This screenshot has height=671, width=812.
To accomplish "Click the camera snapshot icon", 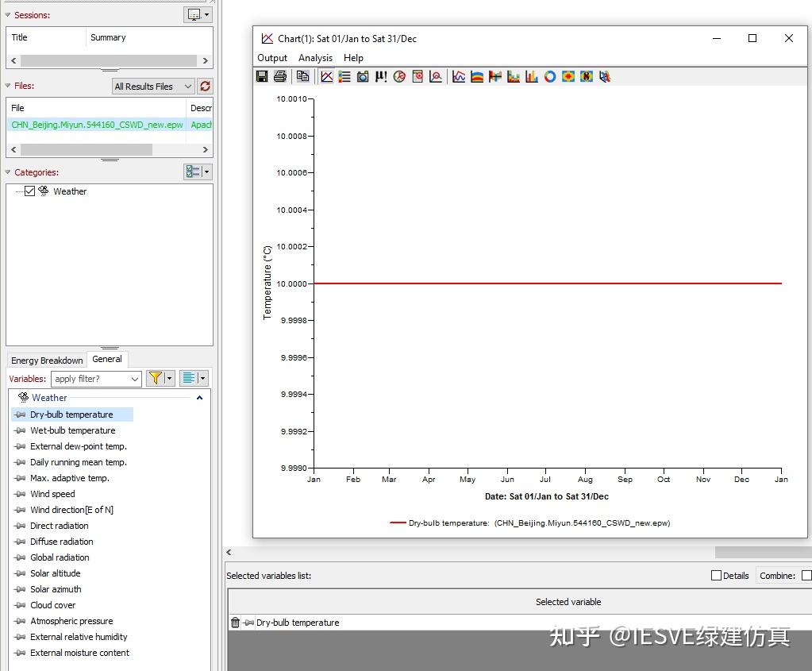I will (x=363, y=77).
